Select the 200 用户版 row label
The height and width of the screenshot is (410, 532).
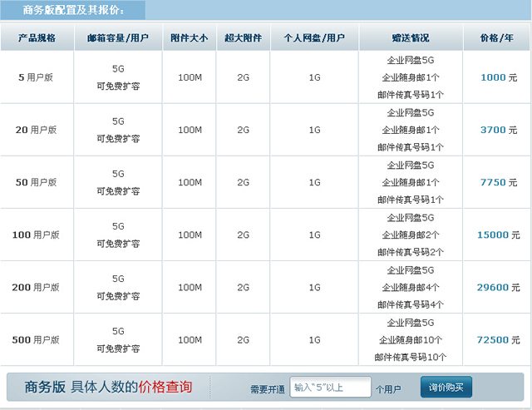point(36,288)
